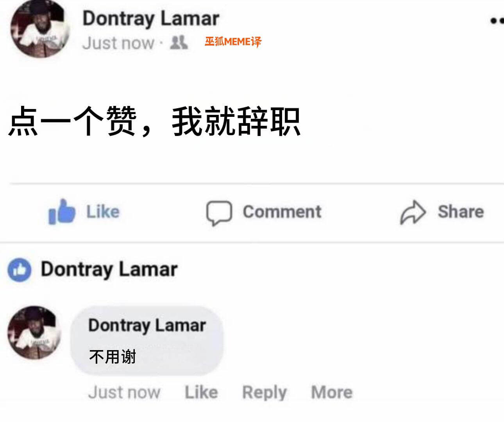Click the blue like reaction badge icon

point(19,270)
